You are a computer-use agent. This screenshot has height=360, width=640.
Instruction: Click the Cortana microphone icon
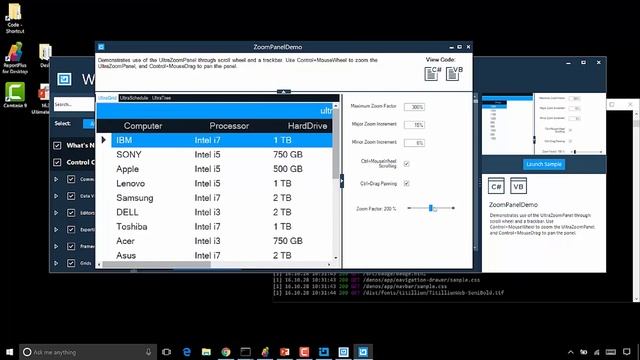148,352
